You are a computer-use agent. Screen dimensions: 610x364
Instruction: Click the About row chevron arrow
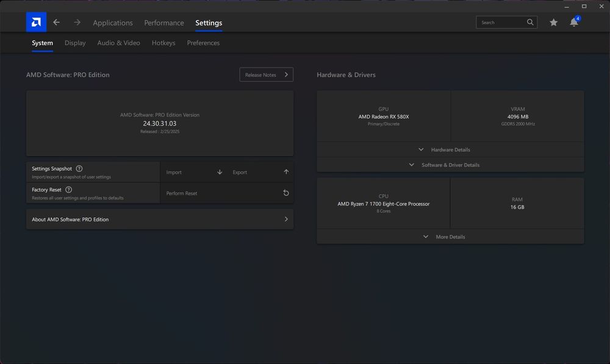[x=286, y=219]
